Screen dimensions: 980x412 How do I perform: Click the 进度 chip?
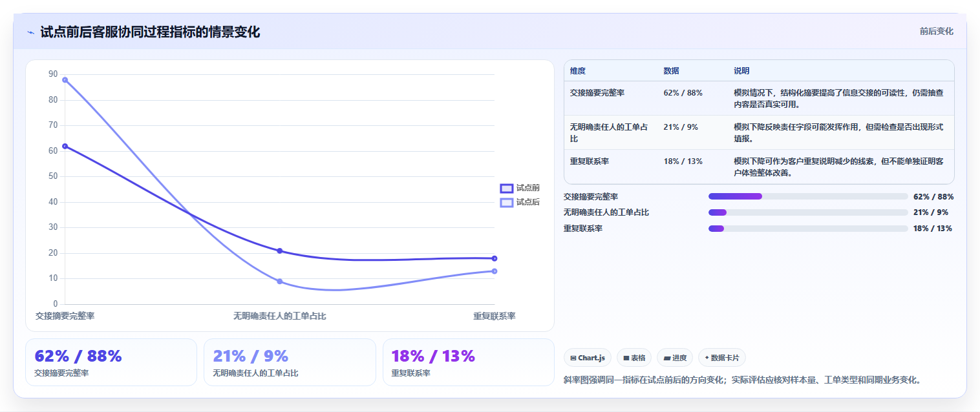(674, 358)
